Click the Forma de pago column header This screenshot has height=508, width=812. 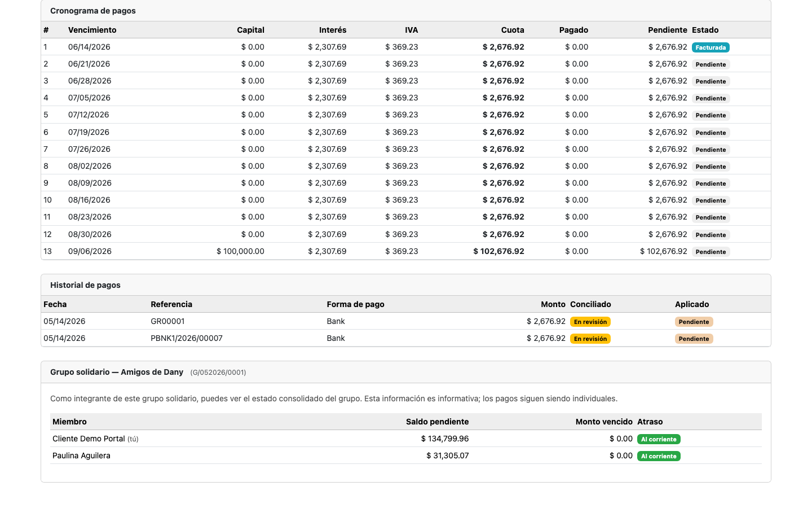pos(355,304)
